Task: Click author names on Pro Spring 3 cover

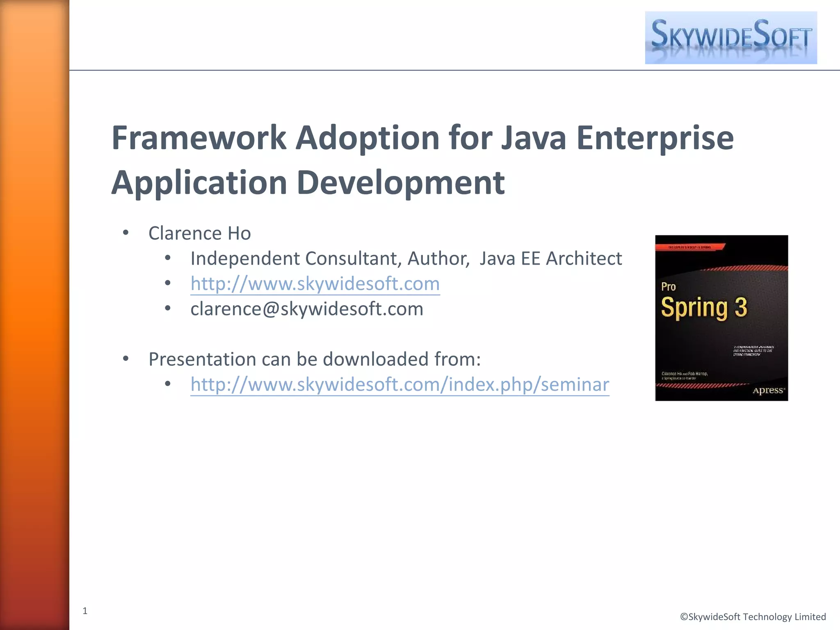Action: 684,374
